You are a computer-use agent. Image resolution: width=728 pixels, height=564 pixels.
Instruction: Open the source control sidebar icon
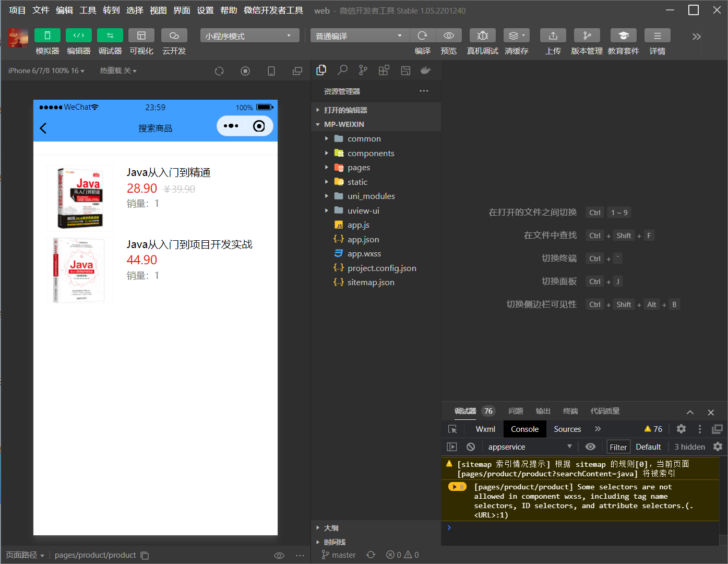(363, 70)
